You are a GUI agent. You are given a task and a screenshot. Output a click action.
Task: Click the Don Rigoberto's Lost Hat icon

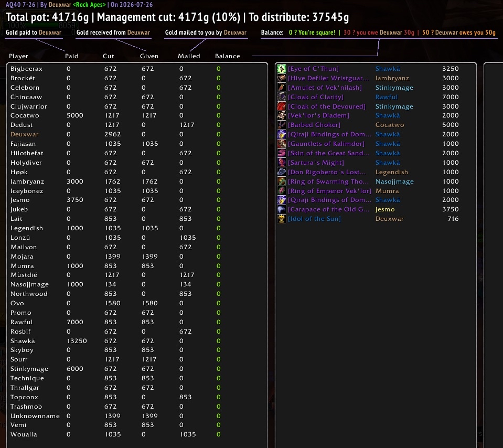281,172
